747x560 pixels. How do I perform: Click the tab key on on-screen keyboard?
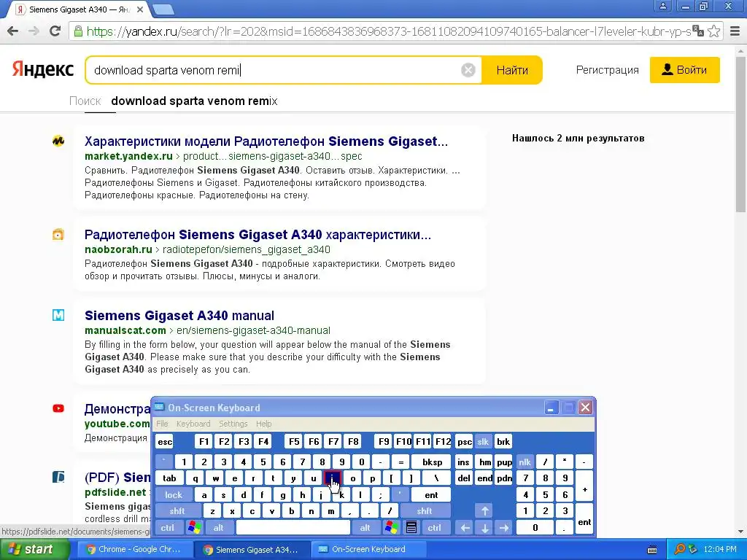pos(169,478)
